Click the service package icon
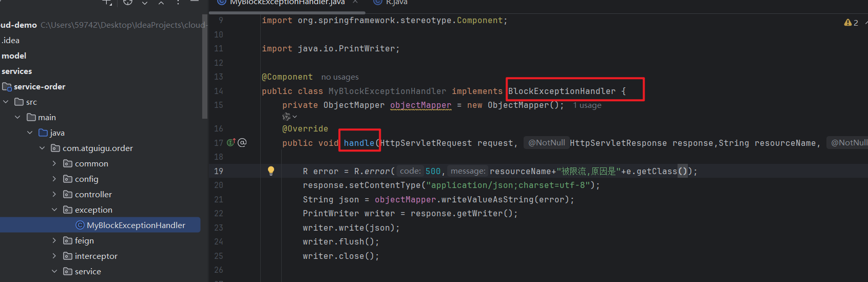The height and width of the screenshot is (282, 868). [68, 271]
